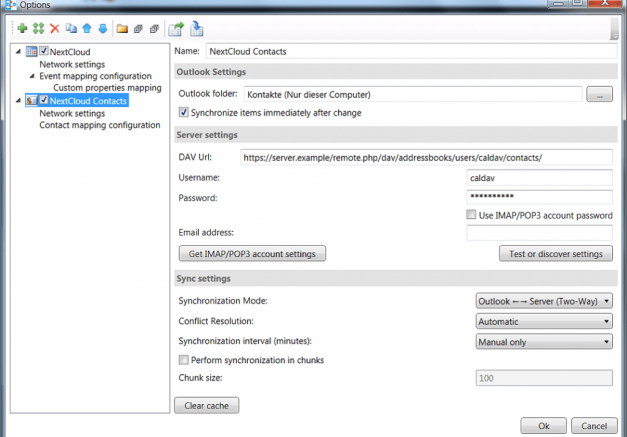The image size is (627, 437).
Task: Open Synchronization interval dropdown
Action: (x=544, y=342)
